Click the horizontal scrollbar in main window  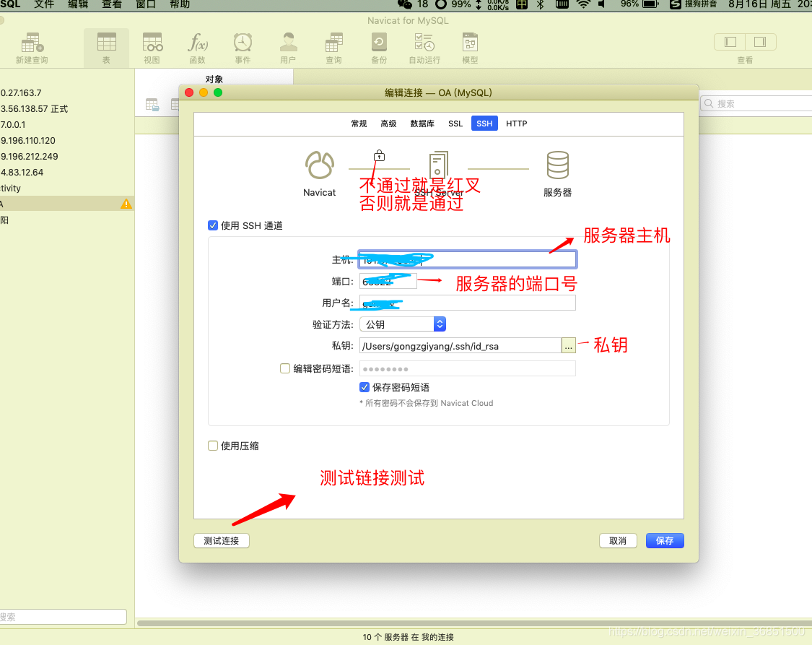click(473, 623)
